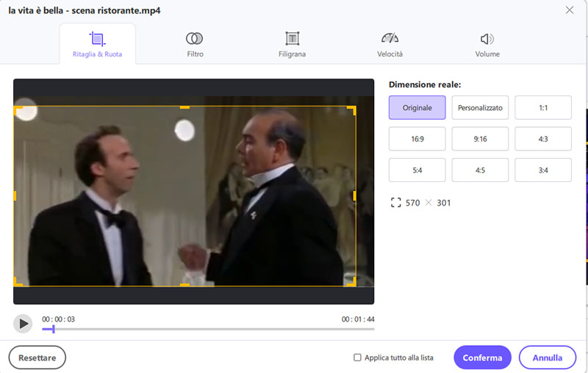Click the crop height value 301
Image resolution: width=588 pixels, height=373 pixels.
tap(444, 203)
